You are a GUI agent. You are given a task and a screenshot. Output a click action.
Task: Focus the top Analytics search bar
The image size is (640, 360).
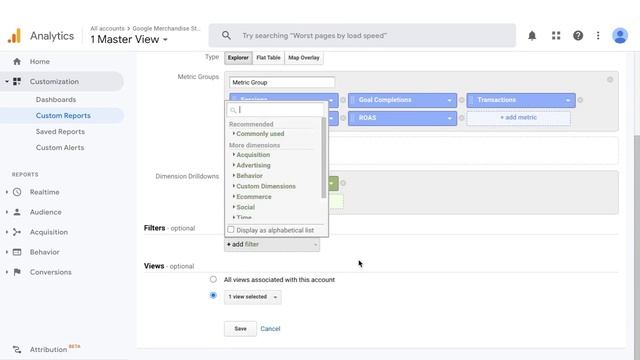(x=362, y=36)
